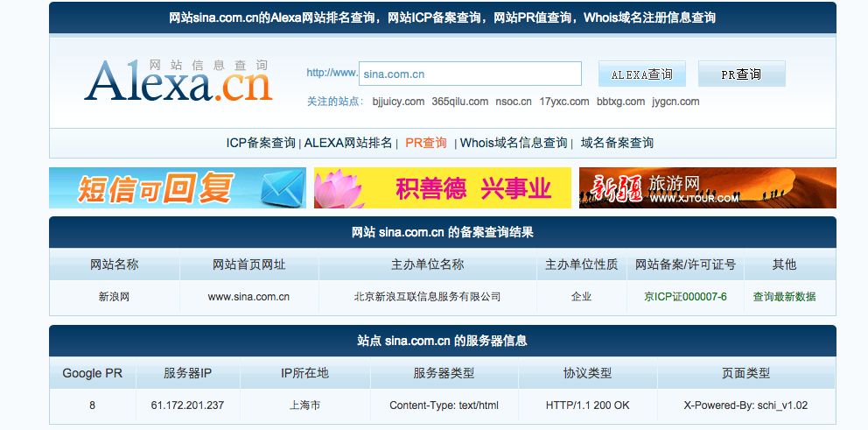Screen dimensions: 868x430
Task: Click the 关注的站点 label
Action: 335,102
